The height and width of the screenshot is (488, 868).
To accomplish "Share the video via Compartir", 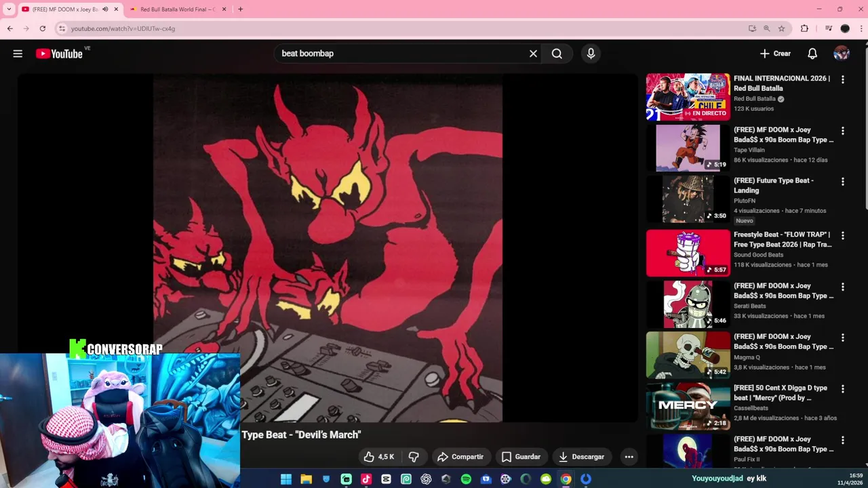I will [460, 457].
